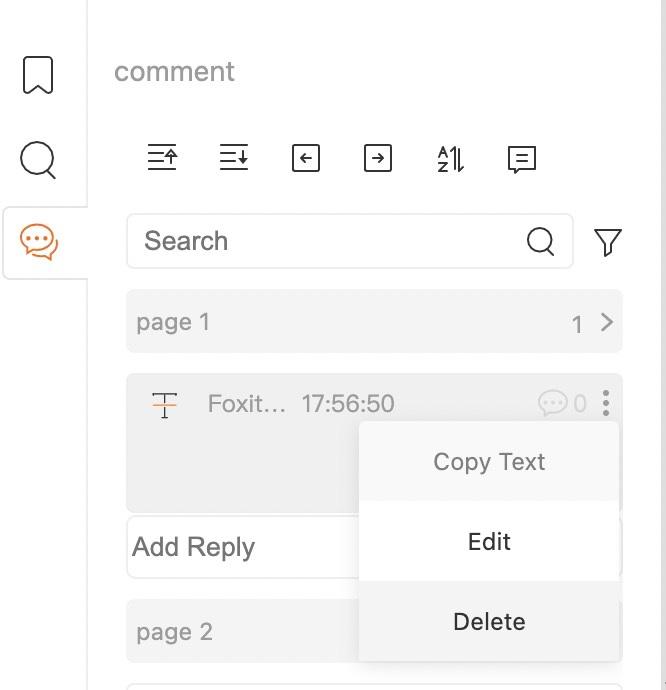The width and height of the screenshot is (666, 690).
Task: Go to the next comment arrow icon
Action: click(x=378, y=158)
